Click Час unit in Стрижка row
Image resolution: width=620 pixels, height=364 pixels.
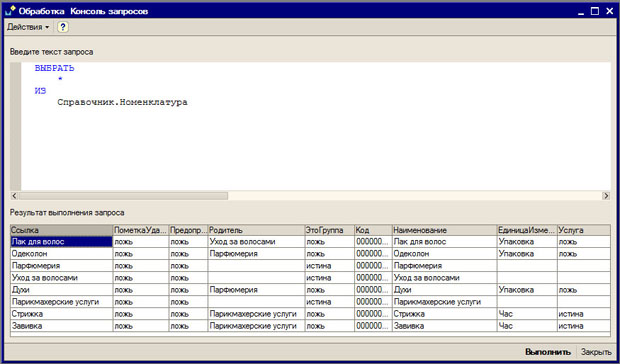pyautogui.click(x=527, y=314)
